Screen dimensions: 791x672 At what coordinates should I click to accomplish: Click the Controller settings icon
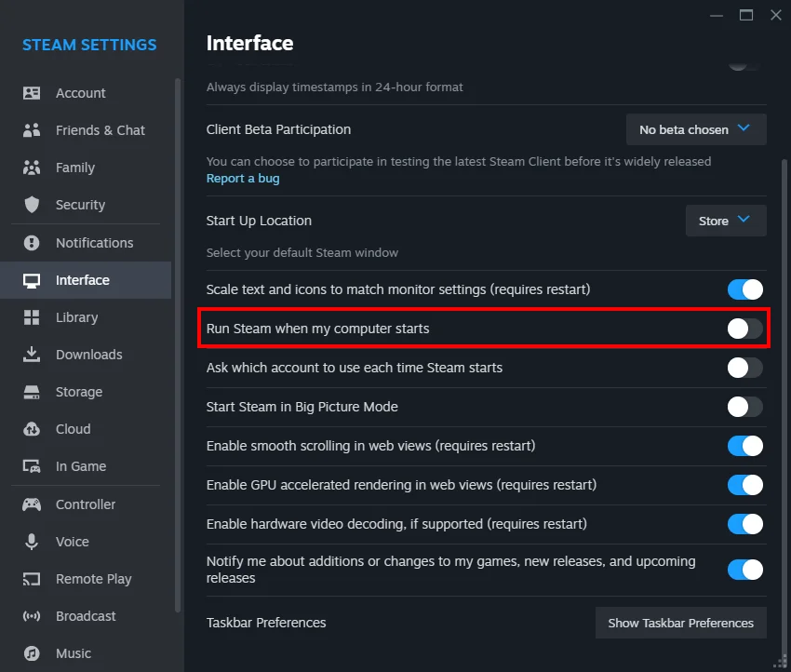(31, 504)
